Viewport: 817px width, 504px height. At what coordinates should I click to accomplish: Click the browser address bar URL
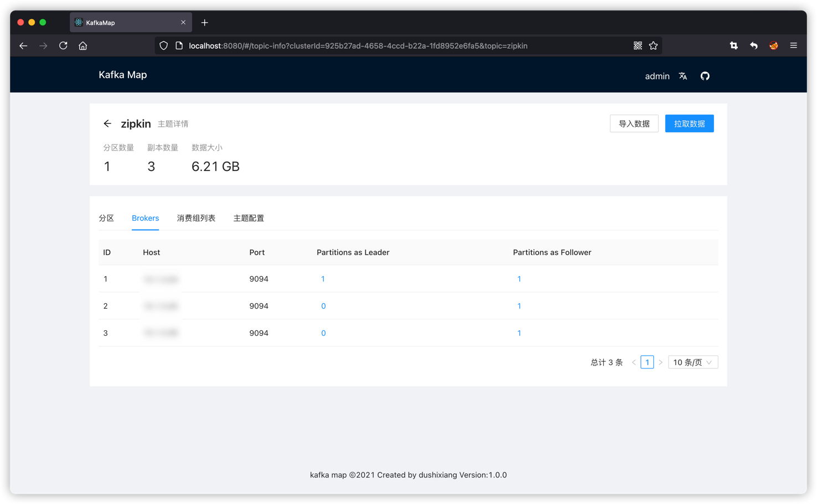pos(358,46)
